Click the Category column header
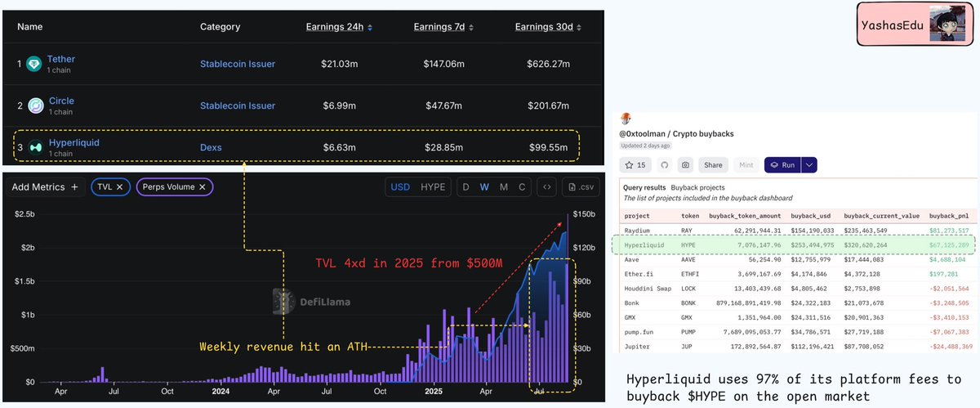This screenshot has height=408, width=980. (x=220, y=27)
